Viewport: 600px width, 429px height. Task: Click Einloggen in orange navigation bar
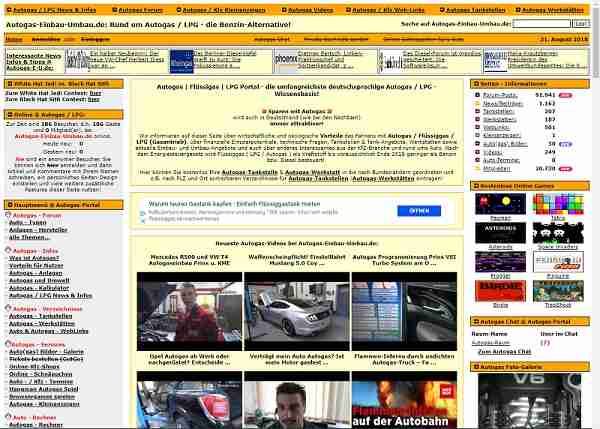[95, 39]
